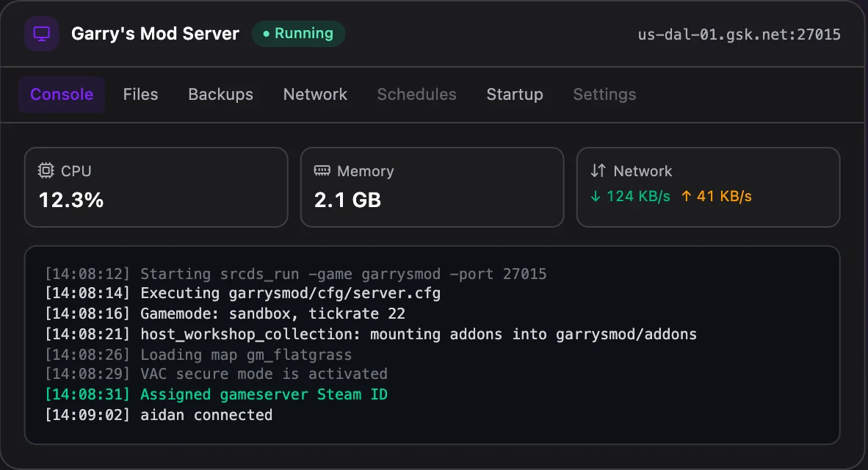Switch to the Files tab
The image size is (868, 470).
[140, 95]
